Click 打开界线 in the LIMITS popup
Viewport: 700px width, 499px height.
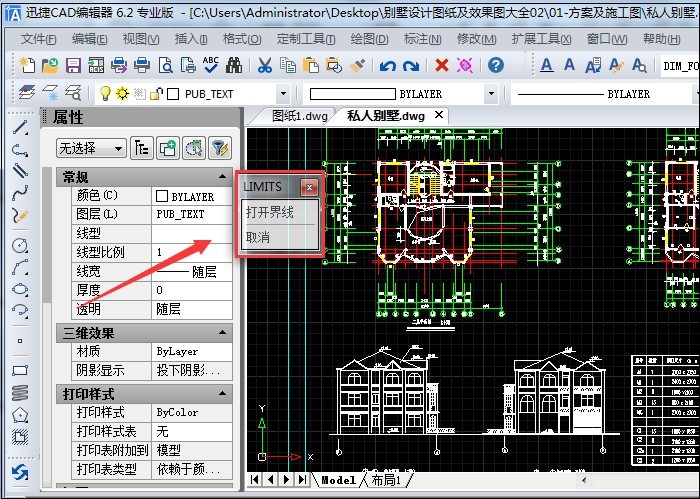269,212
